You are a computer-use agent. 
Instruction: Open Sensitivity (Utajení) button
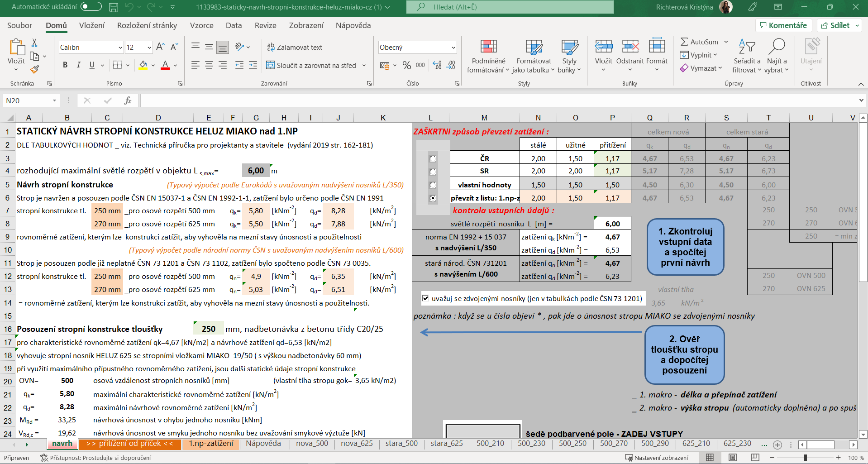(x=811, y=55)
